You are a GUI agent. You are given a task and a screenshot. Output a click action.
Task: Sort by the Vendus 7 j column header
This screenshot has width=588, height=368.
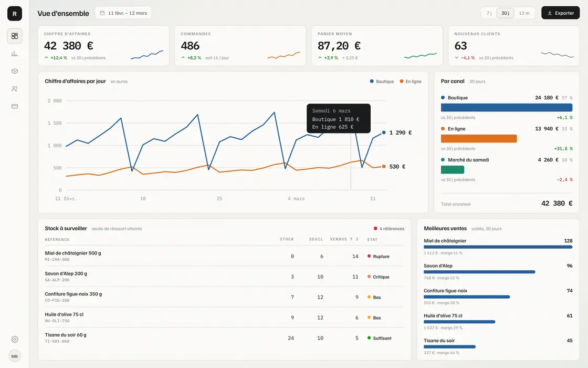[344, 239]
